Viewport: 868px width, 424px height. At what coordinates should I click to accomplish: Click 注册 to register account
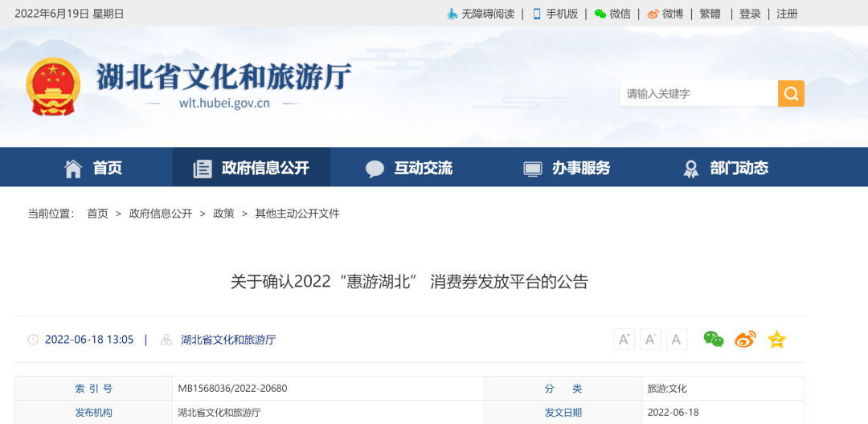(x=787, y=14)
